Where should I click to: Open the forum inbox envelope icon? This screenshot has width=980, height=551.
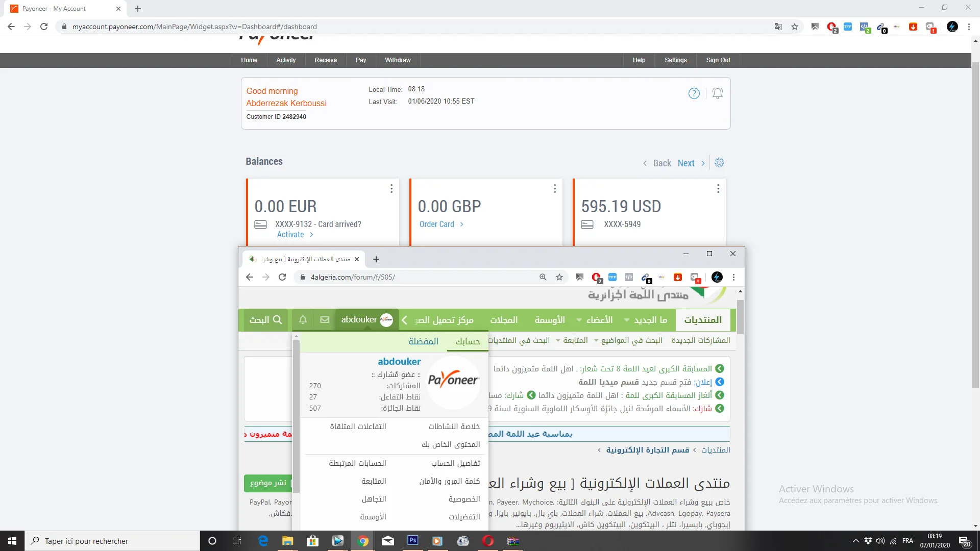pos(325,320)
